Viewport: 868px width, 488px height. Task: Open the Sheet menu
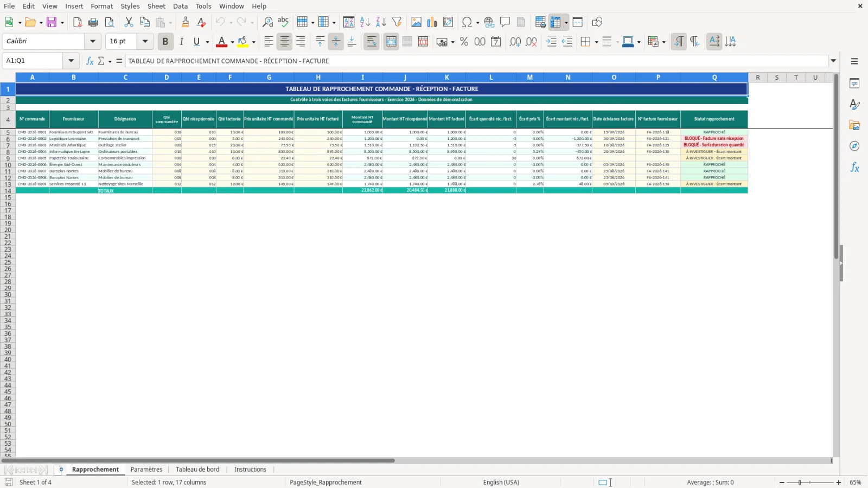click(x=156, y=6)
